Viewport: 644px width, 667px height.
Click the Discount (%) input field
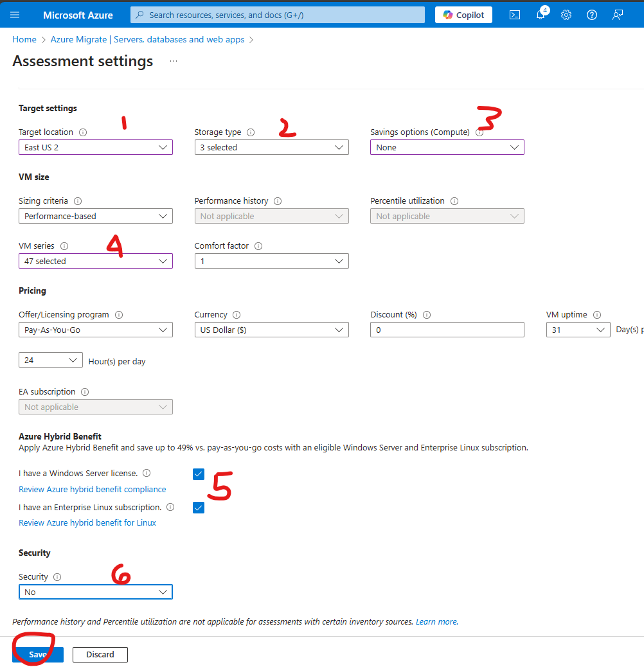coord(447,330)
